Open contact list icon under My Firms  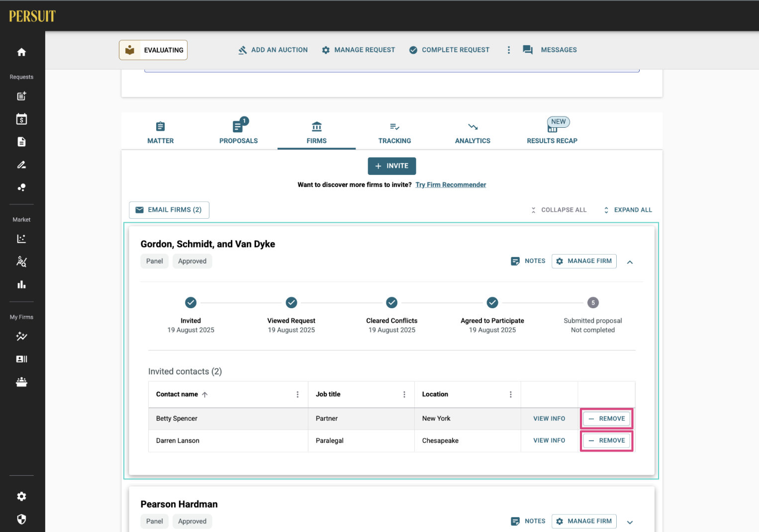(21, 359)
